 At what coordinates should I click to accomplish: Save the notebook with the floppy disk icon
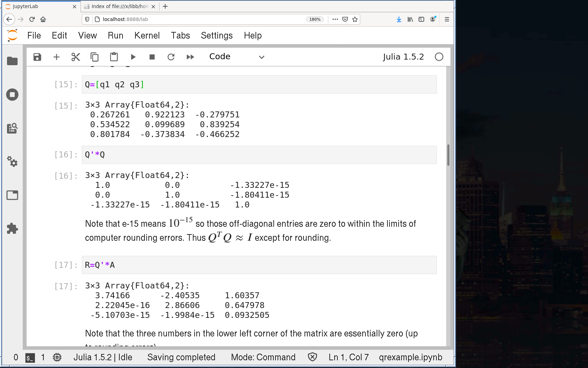(37, 57)
